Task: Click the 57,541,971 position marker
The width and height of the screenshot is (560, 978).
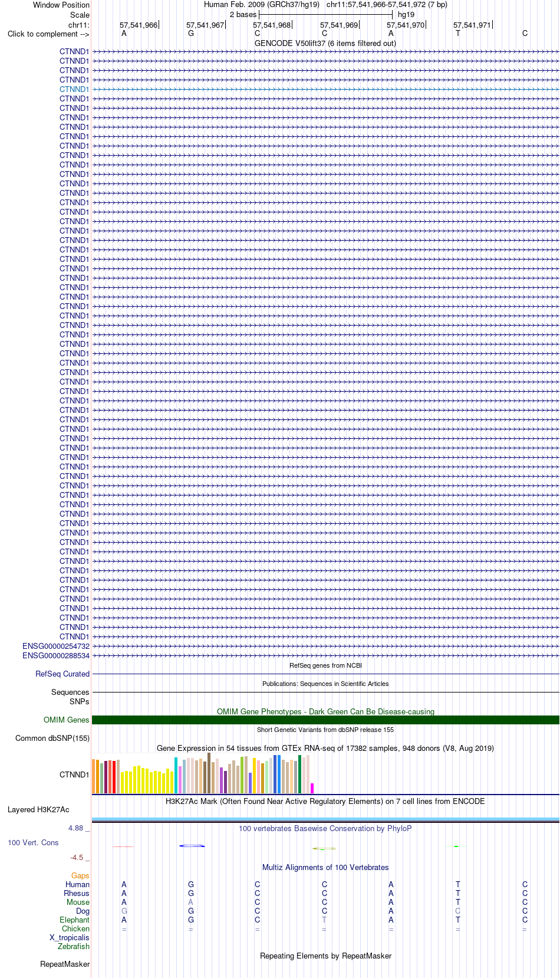Action: click(x=472, y=25)
